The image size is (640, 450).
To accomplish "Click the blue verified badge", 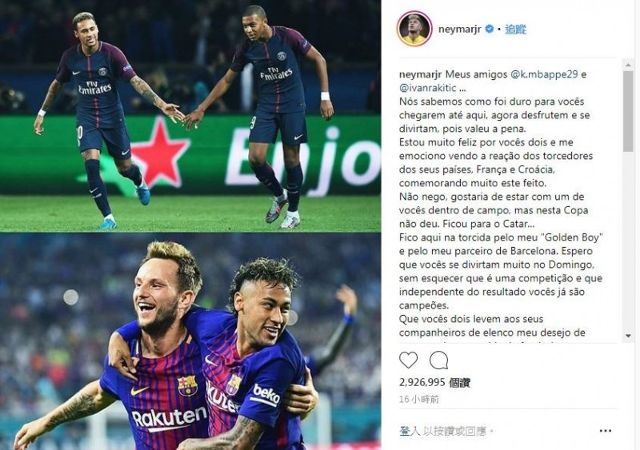I will (489, 29).
